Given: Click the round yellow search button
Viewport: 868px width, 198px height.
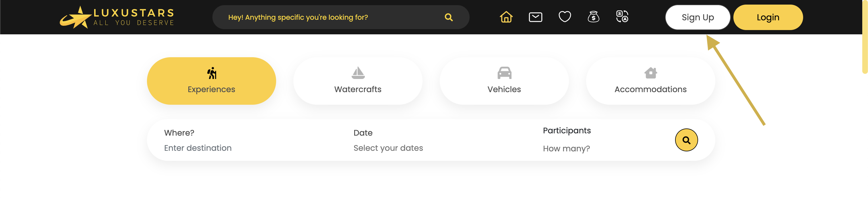Looking at the screenshot, I should coord(686,140).
